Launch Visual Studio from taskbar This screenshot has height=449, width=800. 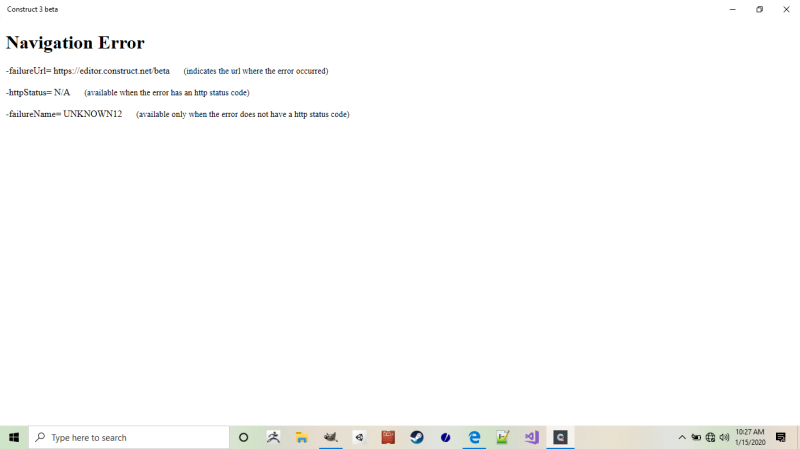[532, 437]
